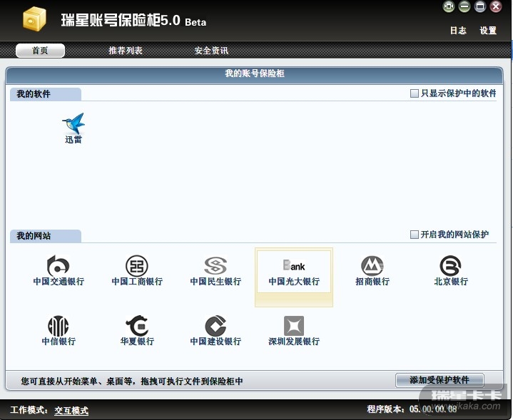Enable 只显示保护中的软件 checkbox
This screenshot has width=513, height=420.
tap(415, 93)
